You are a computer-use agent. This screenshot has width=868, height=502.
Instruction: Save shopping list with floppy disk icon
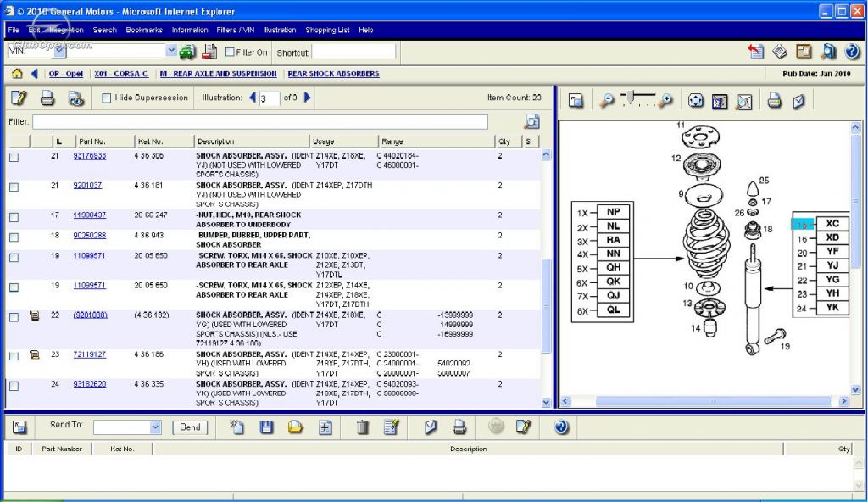[x=266, y=427]
